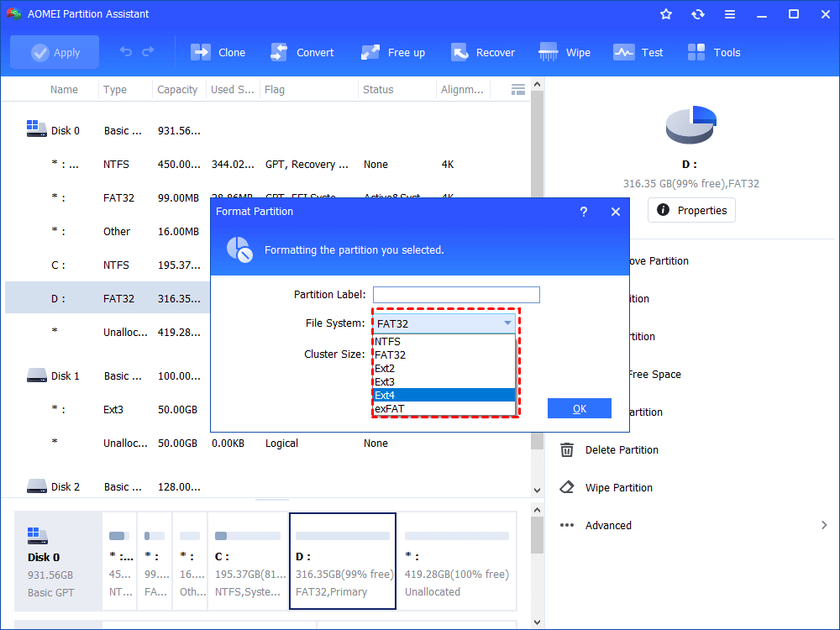The image size is (840, 630).
Task: Open the hamburger menu in title bar
Action: [x=730, y=14]
